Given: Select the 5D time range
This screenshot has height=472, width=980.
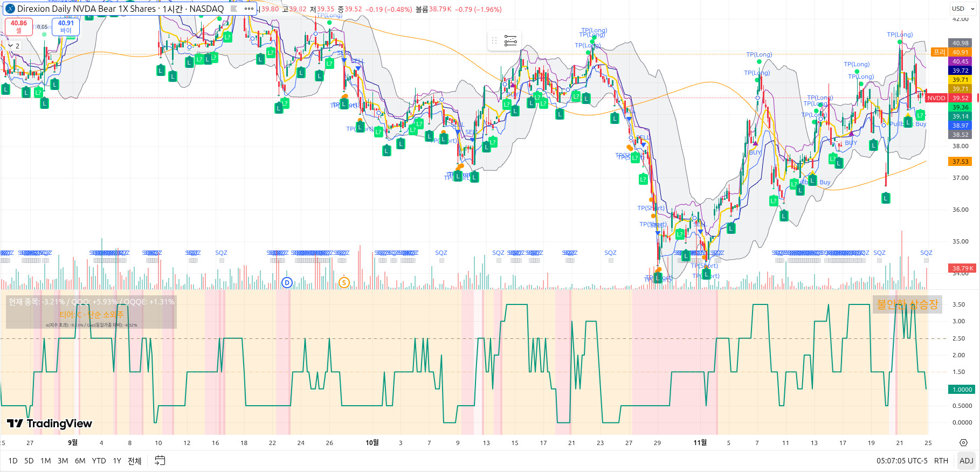Looking at the screenshot, I should pyautogui.click(x=29, y=461).
